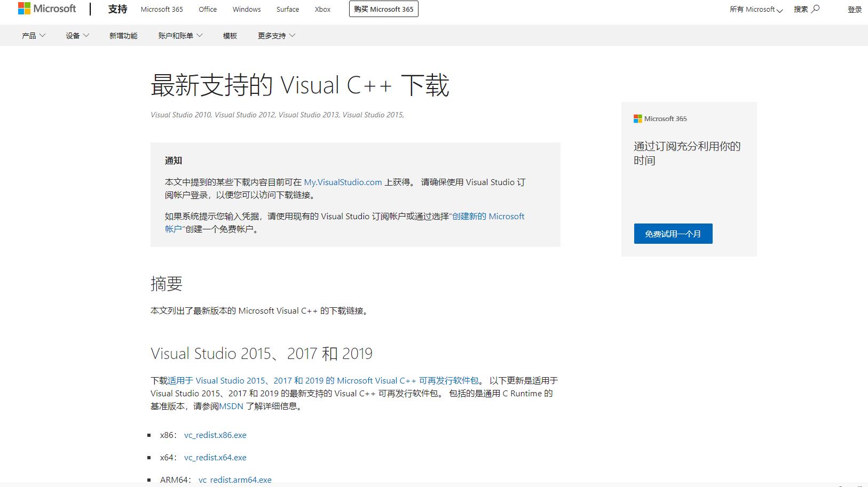Screen dimensions: 868x487
Task: Expand the 账户和账单 menu
Action: [180, 36]
